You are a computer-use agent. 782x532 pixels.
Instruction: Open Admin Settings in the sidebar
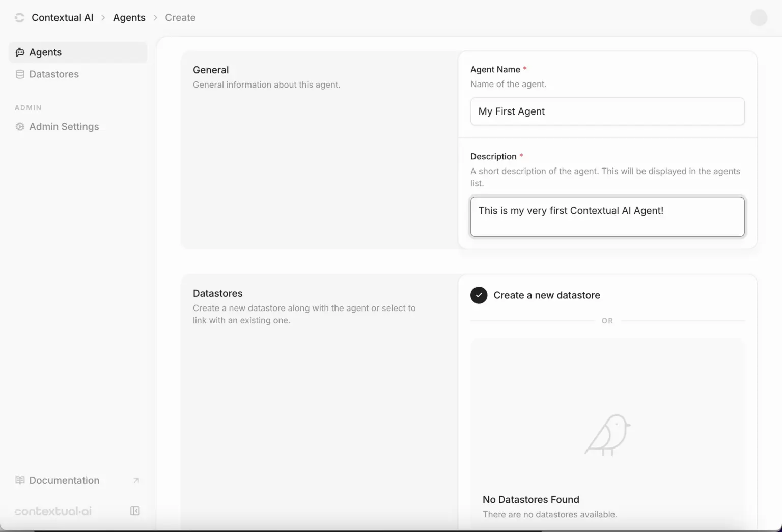(x=78, y=127)
